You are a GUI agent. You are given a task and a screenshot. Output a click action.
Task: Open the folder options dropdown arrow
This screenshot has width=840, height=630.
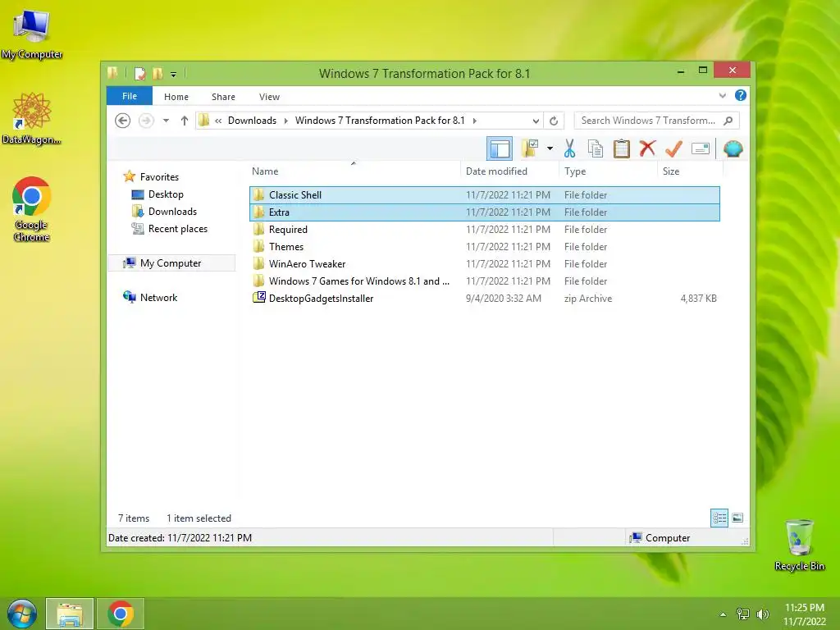[x=550, y=148]
